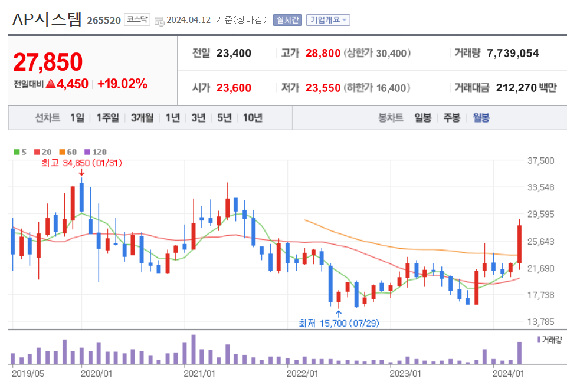This screenshot has height=392, width=567.
Task: Click the 2023/01 date axis label
Action: (x=405, y=374)
